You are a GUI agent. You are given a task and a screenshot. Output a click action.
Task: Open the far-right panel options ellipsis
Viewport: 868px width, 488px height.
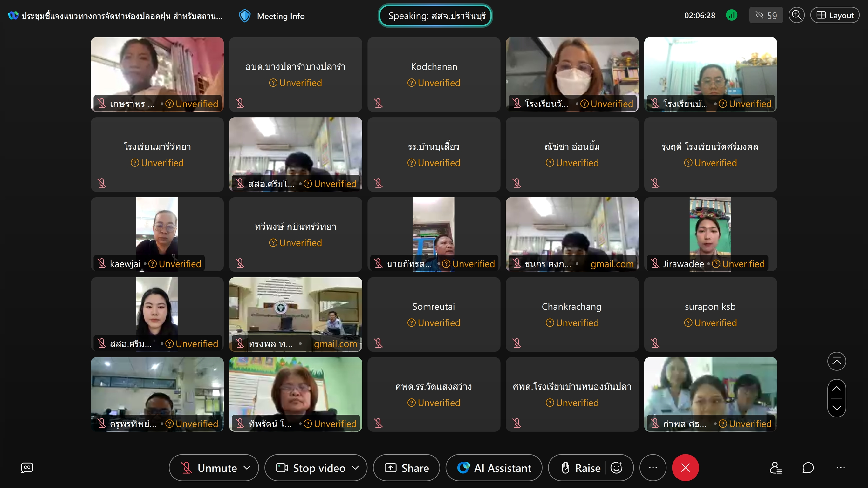pos(841,468)
